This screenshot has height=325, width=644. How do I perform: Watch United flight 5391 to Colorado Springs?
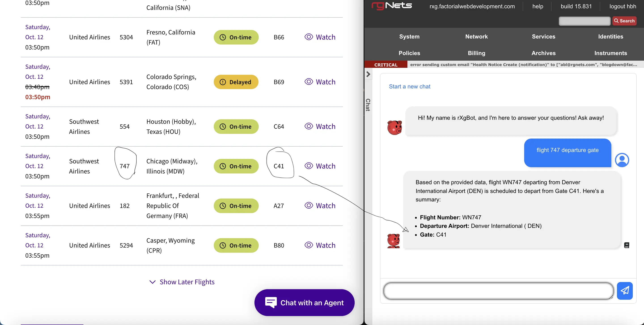pos(320,82)
